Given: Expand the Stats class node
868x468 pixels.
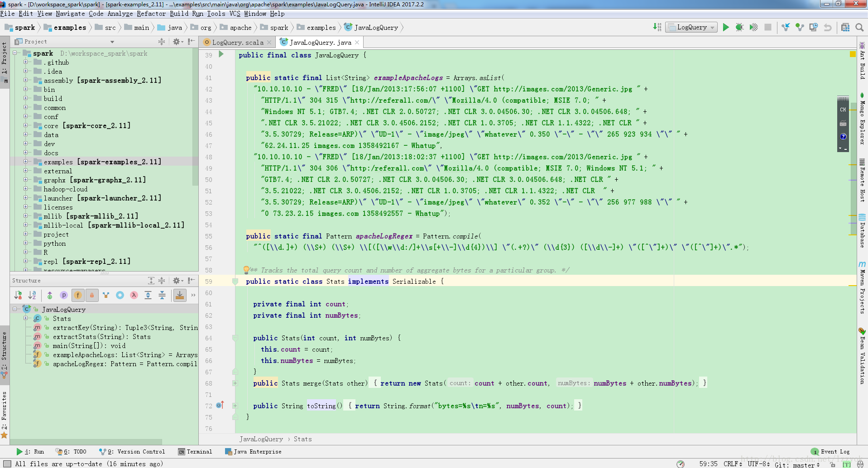Looking at the screenshot, I should pyautogui.click(x=26, y=318).
